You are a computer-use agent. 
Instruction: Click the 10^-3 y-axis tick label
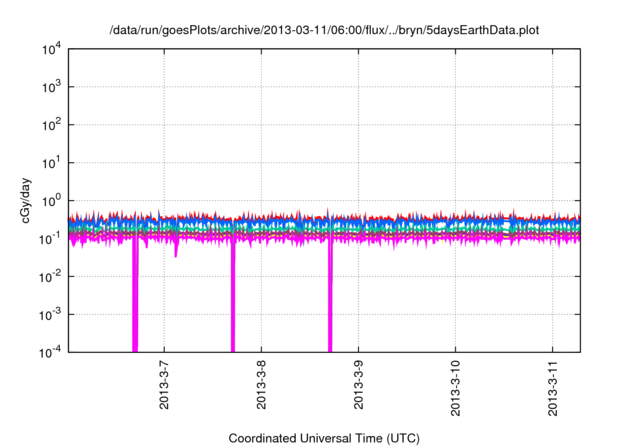[50, 315]
